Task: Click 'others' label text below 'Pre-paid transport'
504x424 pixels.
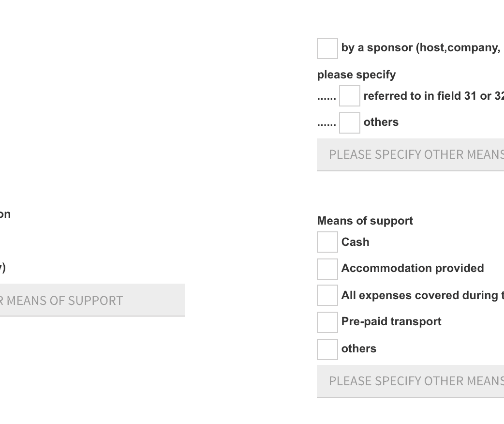Action: 358,348
